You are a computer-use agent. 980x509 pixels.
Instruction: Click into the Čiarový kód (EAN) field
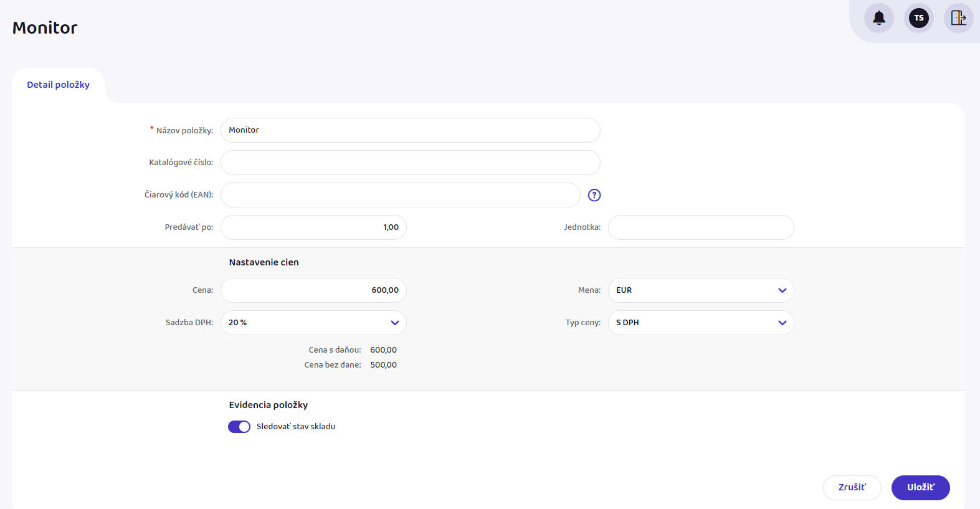tap(400, 195)
